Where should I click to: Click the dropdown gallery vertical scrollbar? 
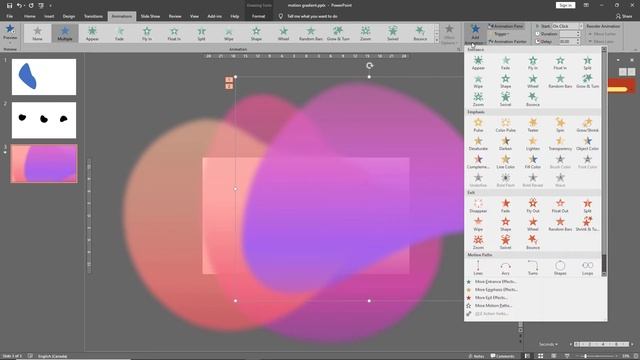pos(604,163)
